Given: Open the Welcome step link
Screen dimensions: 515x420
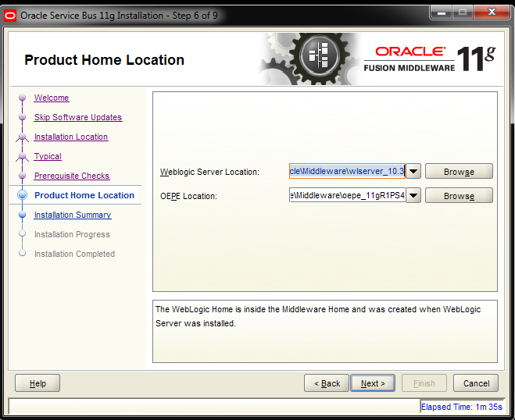Looking at the screenshot, I should click(x=52, y=98).
